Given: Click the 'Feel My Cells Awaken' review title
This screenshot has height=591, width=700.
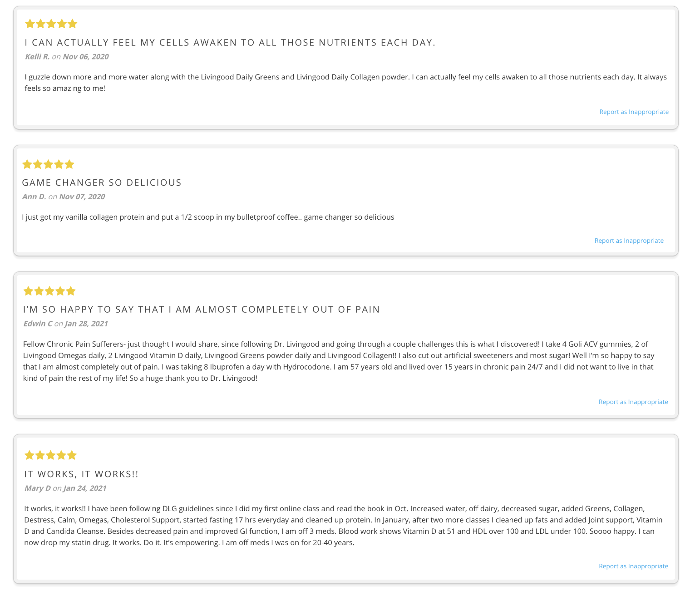Looking at the screenshot, I should click(x=230, y=43).
